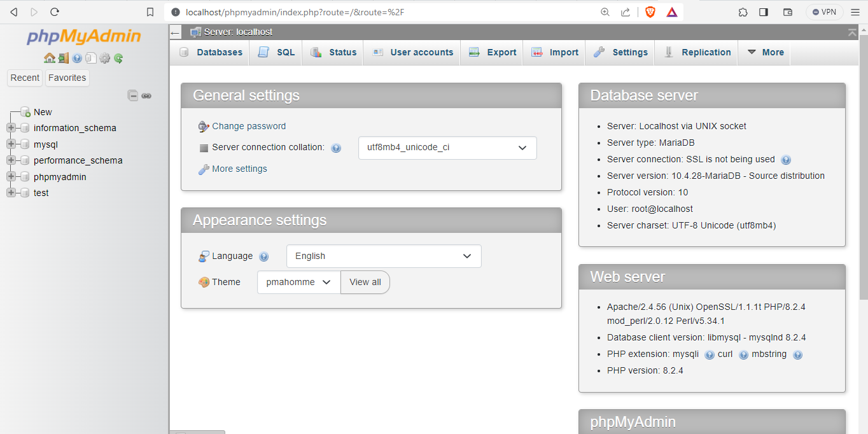Click the log out door icon
Screen dimensions: 868x434
click(63, 58)
